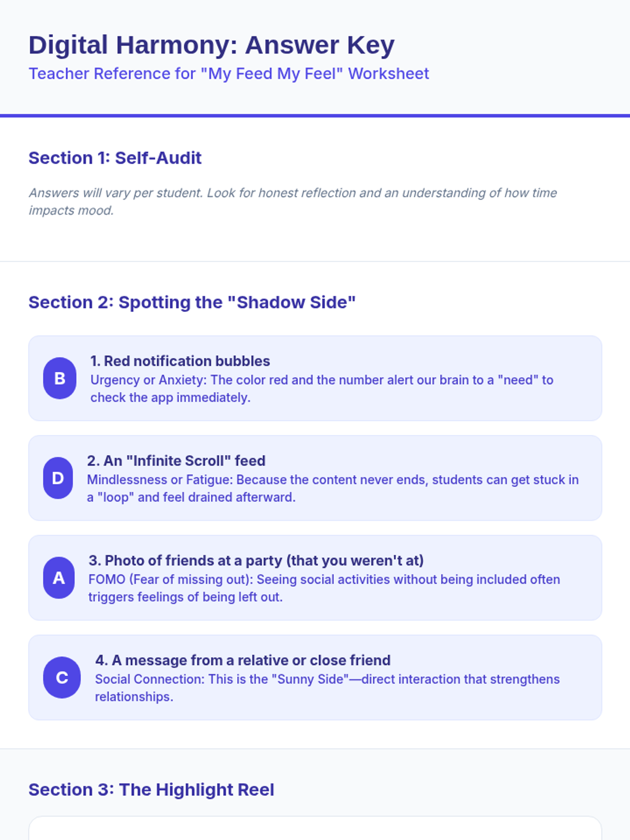Click the Mindlessness or Fatigue explanation text
630x840 pixels.
[333, 488]
